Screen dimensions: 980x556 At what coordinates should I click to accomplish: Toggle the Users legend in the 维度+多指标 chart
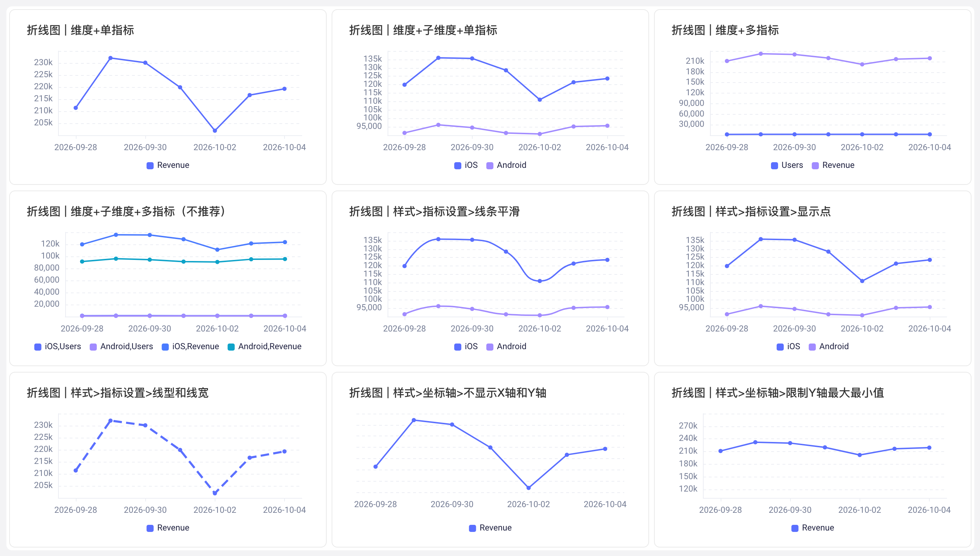pos(787,165)
